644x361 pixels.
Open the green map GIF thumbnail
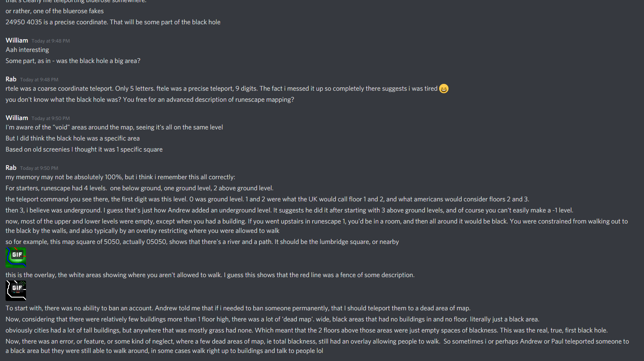coord(16,258)
